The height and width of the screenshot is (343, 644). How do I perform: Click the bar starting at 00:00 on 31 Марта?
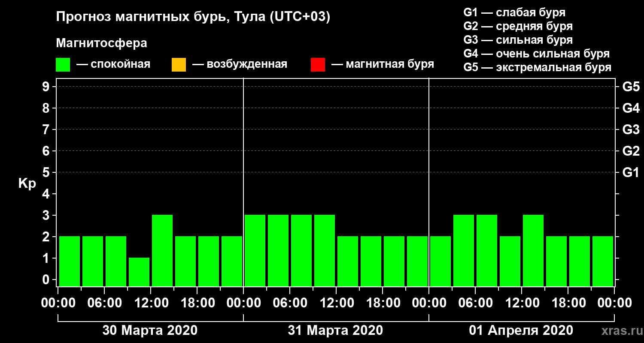[x=255, y=250]
